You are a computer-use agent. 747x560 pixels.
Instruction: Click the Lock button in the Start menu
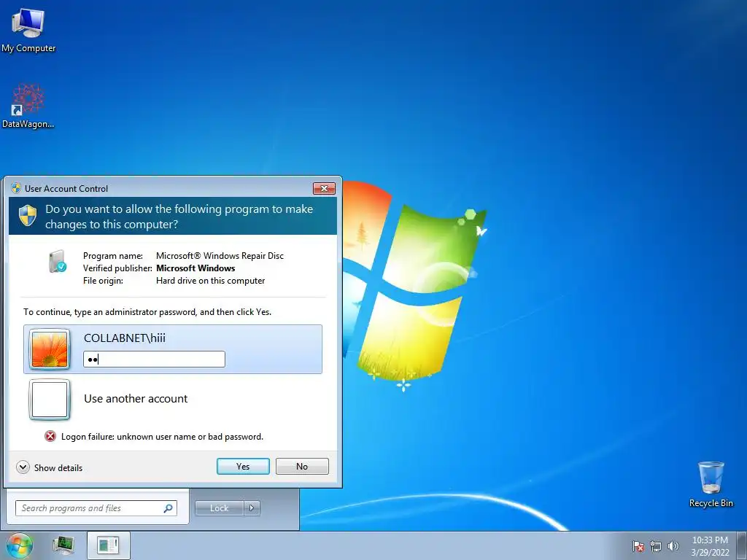click(x=219, y=508)
